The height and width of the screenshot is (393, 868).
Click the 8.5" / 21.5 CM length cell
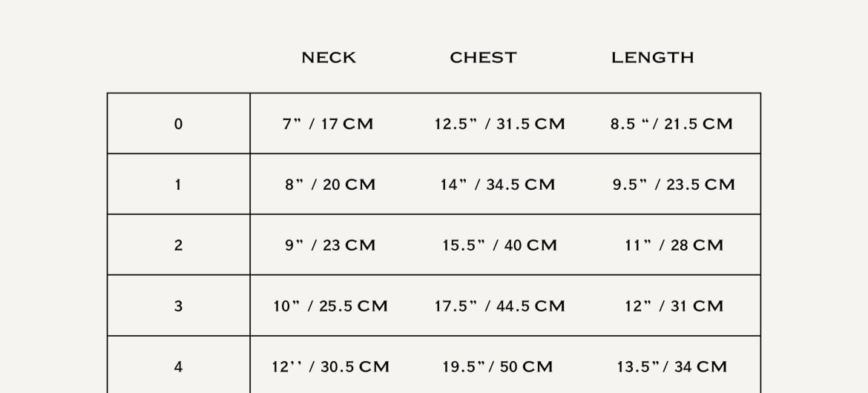pyautogui.click(x=671, y=124)
